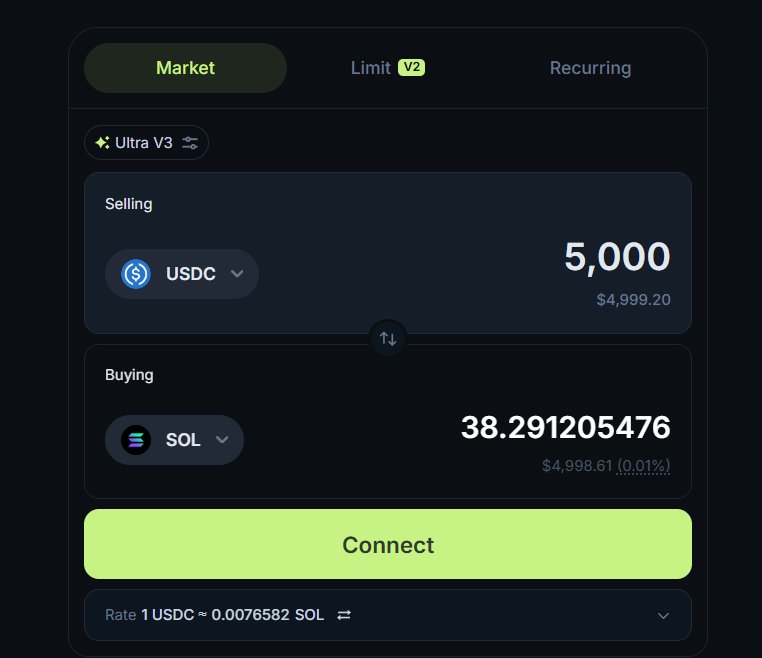762x658 pixels.
Task: Expand the USDC token dropdown chevron
Action: [237, 274]
